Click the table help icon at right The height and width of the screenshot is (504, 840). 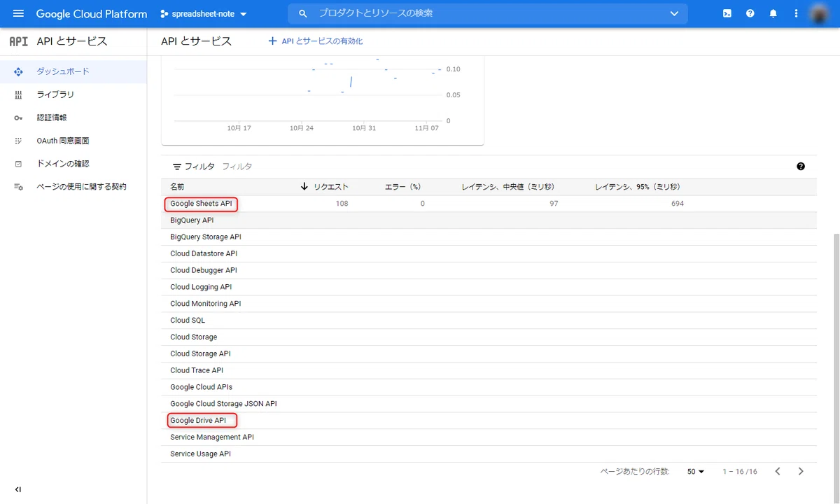point(801,167)
